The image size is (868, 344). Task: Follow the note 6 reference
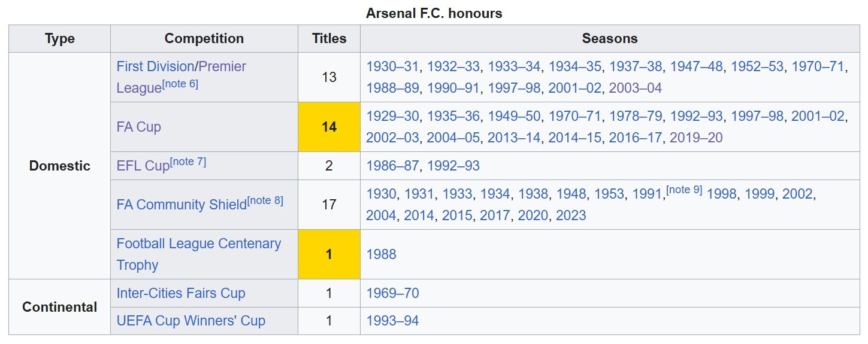click(x=180, y=84)
